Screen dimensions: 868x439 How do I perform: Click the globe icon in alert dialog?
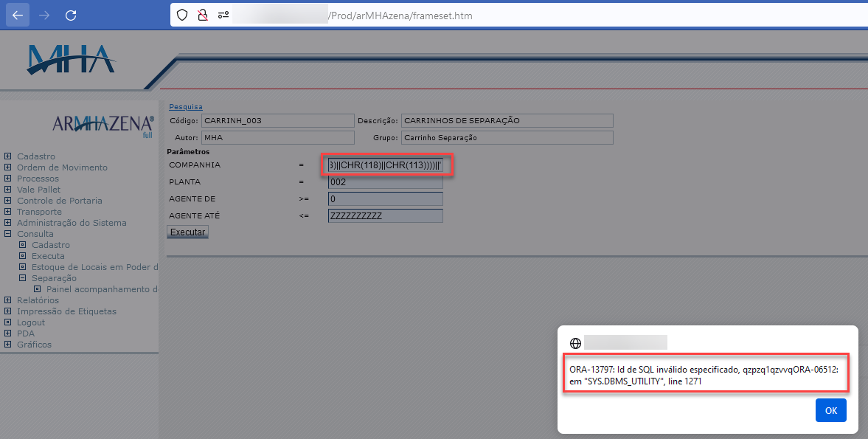point(575,343)
